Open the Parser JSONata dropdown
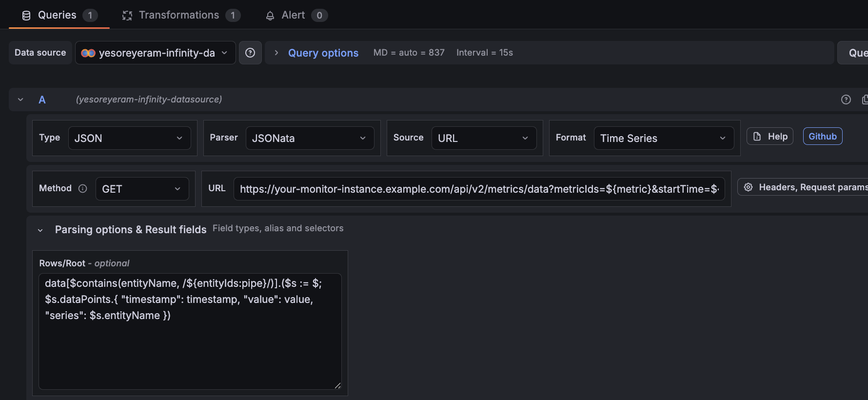 click(310, 138)
